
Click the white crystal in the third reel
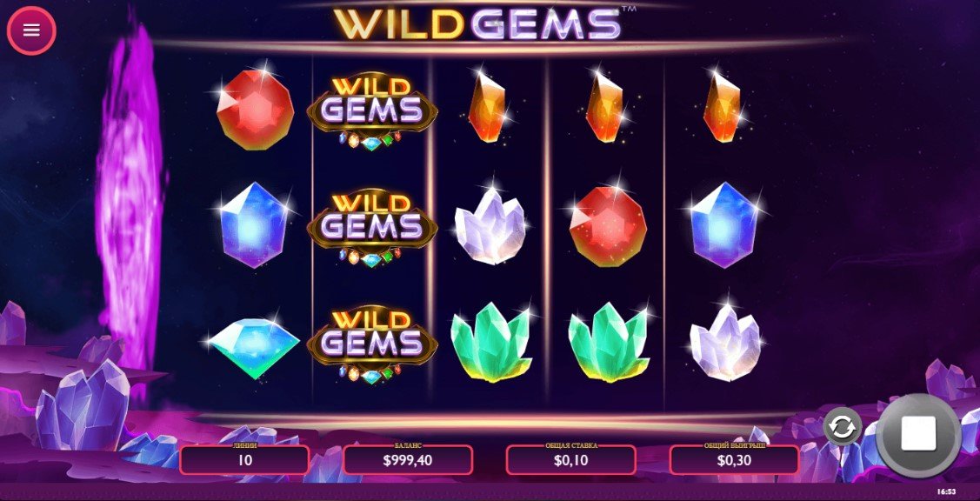490,226
